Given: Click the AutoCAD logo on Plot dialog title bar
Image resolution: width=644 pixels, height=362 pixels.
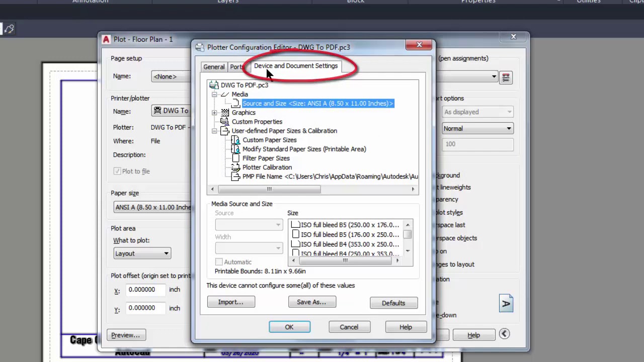Looking at the screenshot, I should click(106, 39).
